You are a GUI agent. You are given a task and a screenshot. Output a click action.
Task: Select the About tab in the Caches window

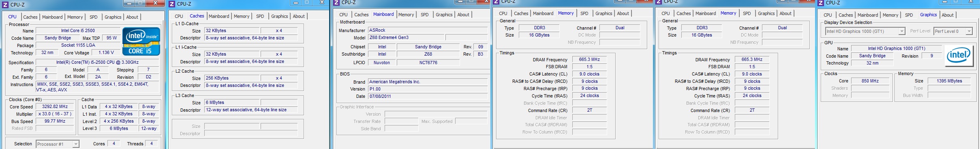point(299,16)
